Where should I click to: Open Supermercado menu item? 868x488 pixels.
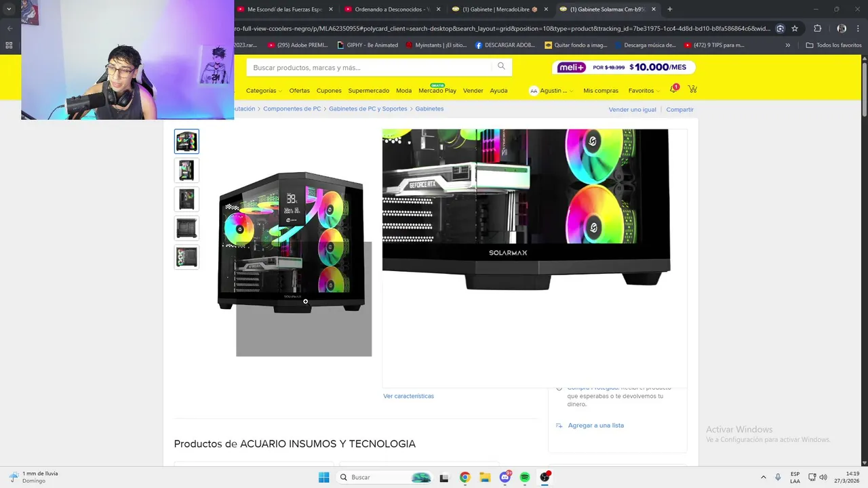point(368,90)
